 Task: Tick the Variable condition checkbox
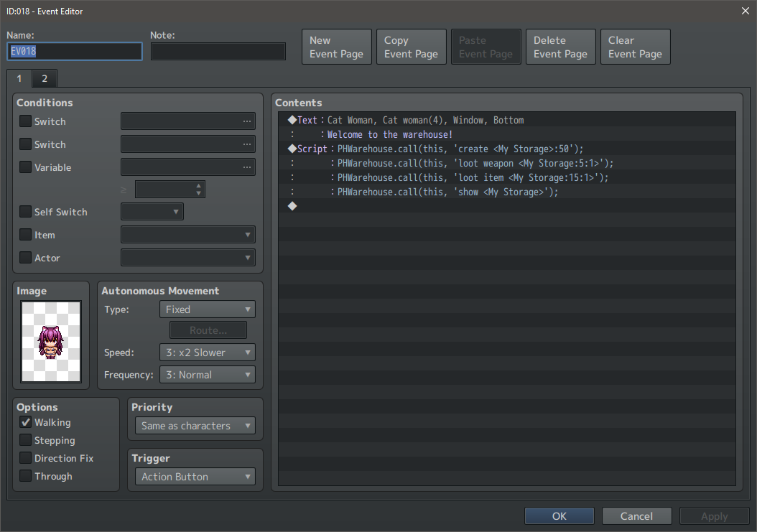tap(26, 167)
